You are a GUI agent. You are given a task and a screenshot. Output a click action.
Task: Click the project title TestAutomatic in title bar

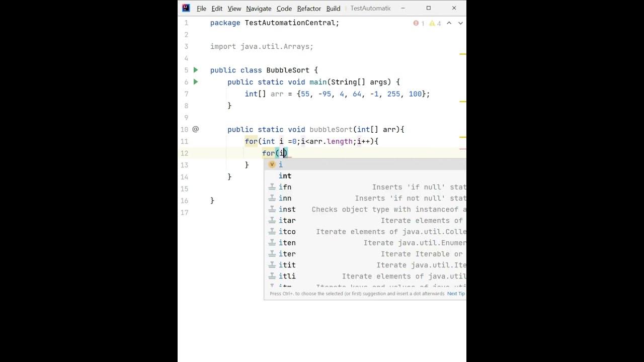[x=370, y=9]
